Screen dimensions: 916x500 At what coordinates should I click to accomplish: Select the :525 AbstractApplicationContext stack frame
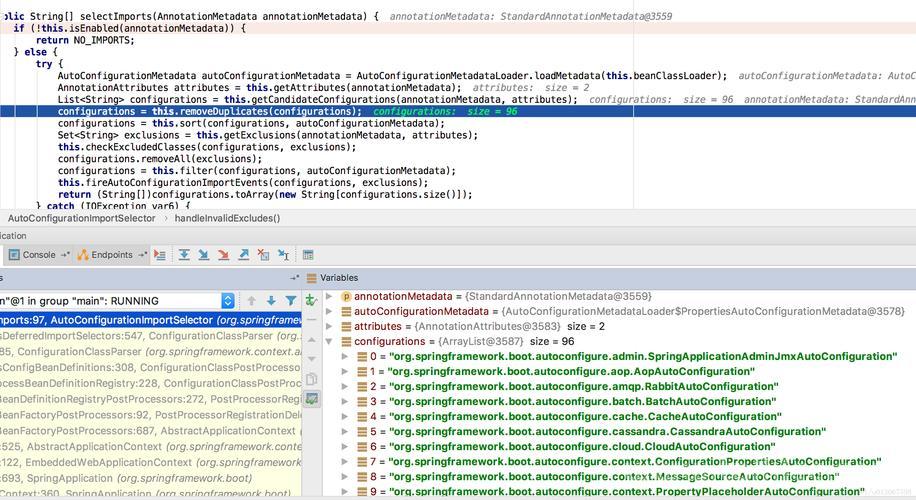[151, 446]
